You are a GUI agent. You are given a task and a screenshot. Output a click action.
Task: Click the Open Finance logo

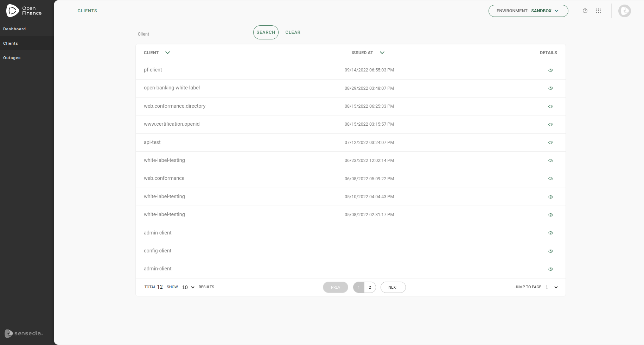(x=24, y=11)
